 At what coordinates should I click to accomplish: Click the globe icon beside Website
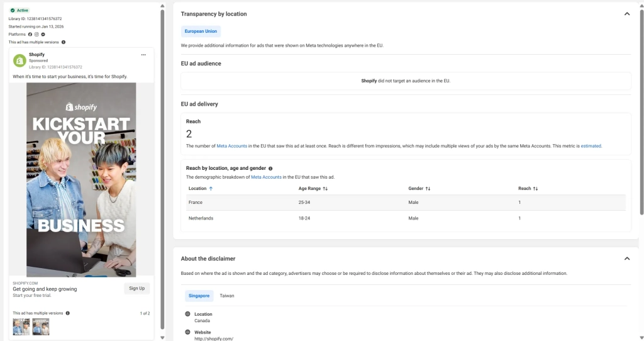pyautogui.click(x=187, y=332)
